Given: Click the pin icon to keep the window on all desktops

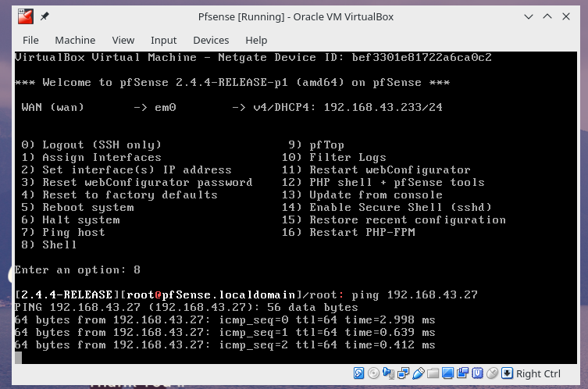Looking at the screenshot, I should coord(45,16).
